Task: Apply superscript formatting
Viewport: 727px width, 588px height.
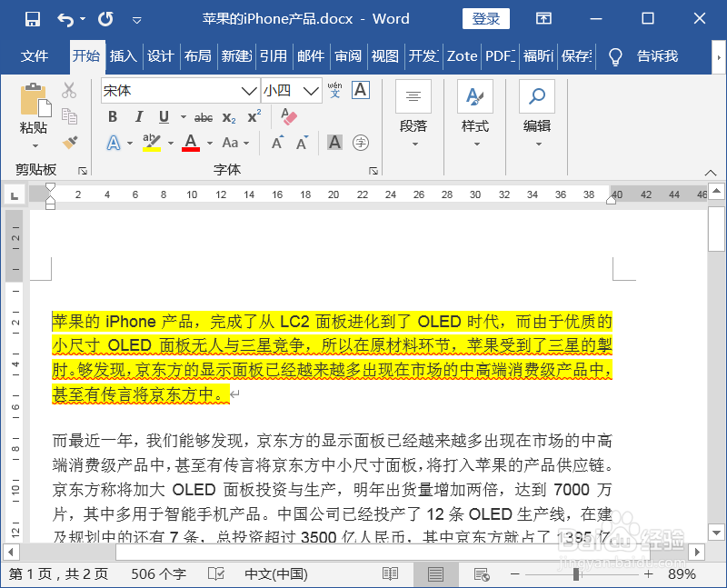Action: tap(254, 115)
